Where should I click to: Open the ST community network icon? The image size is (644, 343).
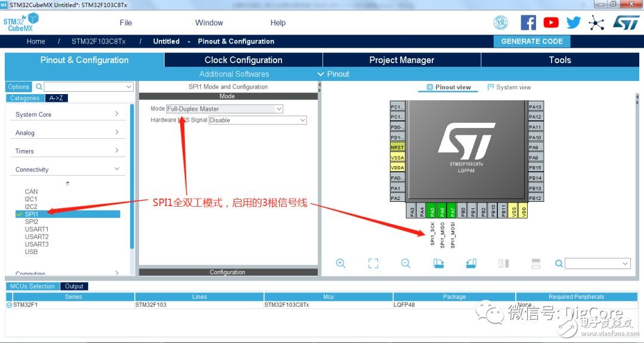point(596,23)
